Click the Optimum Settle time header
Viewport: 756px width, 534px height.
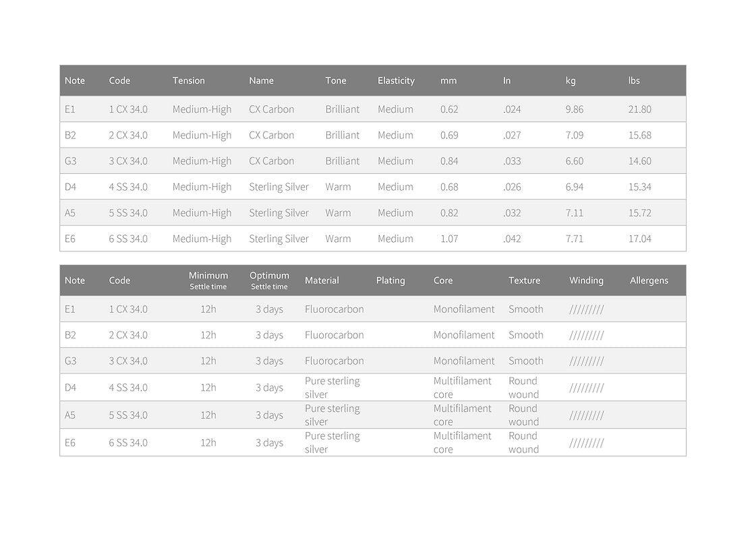(269, 280)
